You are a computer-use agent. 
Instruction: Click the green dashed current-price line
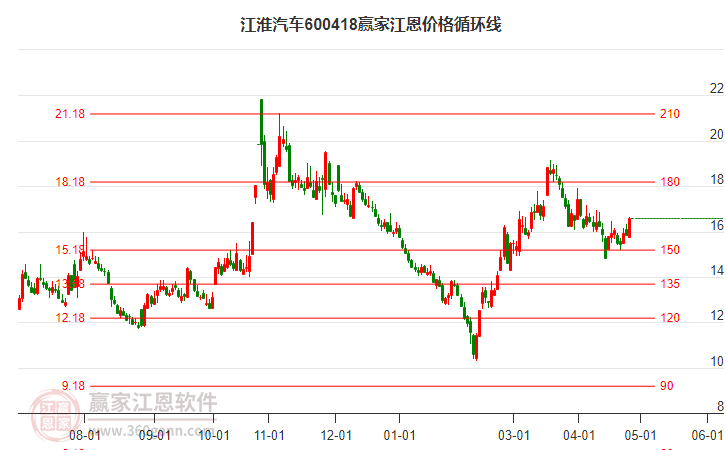click(x=677, y=218)
